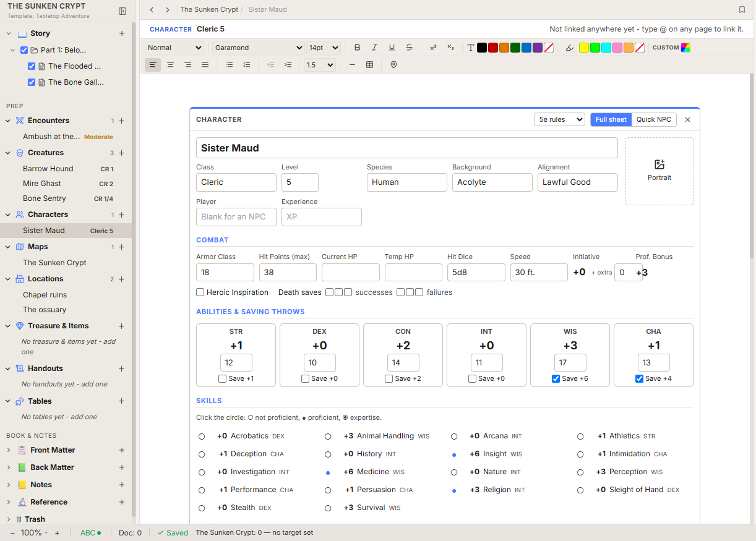The width and height of the screenshot is (756, 541).
Task: Choose red text color swatch
Action: pyautogui.click(x=492, y=48)
